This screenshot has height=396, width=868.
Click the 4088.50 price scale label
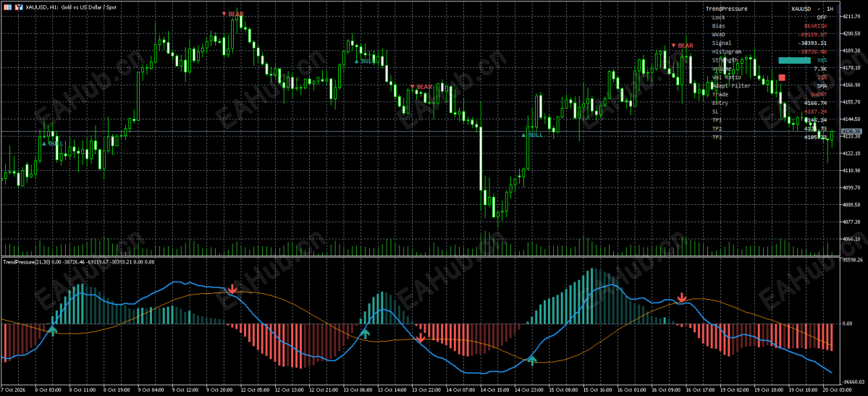[x=853, y=204]
